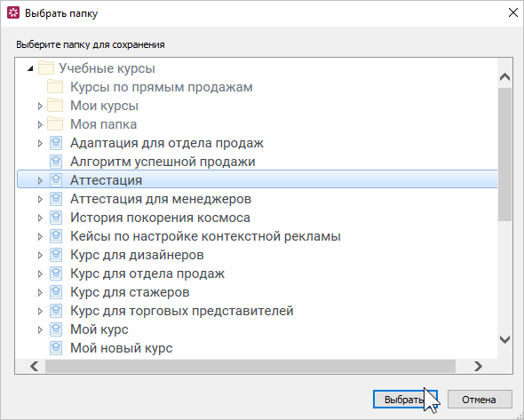Screen dimensions: 524x420
Task: Expand the Курс для стажеров node
Action: (40, 292)
